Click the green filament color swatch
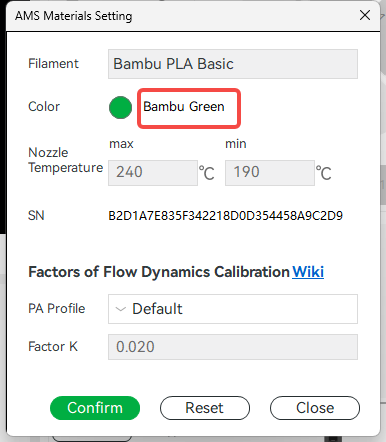 coord(120,107)
